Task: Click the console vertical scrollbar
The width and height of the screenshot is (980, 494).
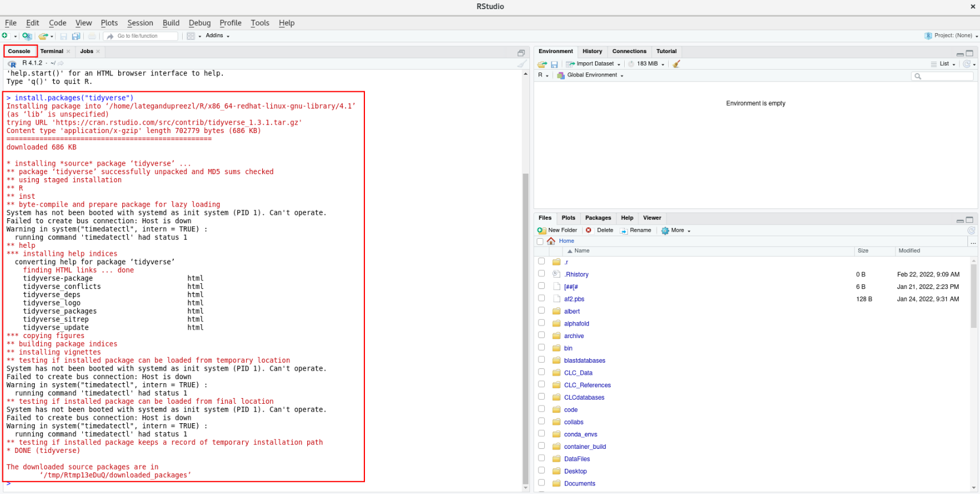Action: [x=525, y=328]
